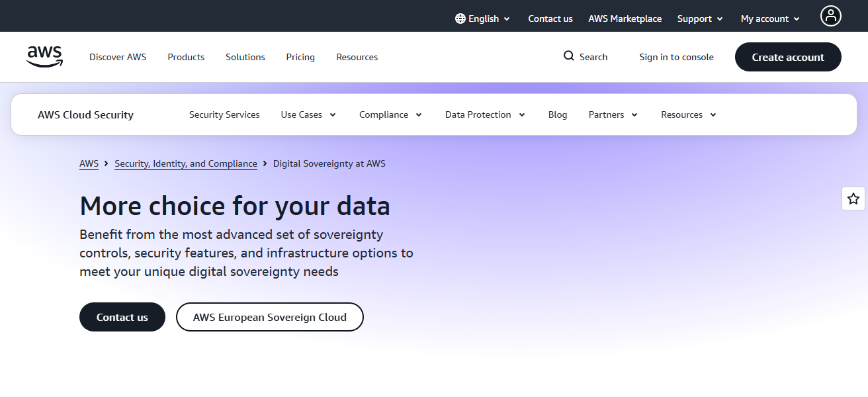Select the Products menu item
Image resolution: width=868 pixels, height=397 pixels.
(186, 57)
